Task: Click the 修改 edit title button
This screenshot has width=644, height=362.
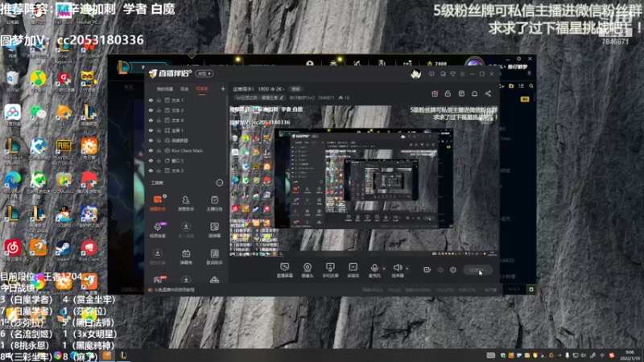Action: click(295, 88)
